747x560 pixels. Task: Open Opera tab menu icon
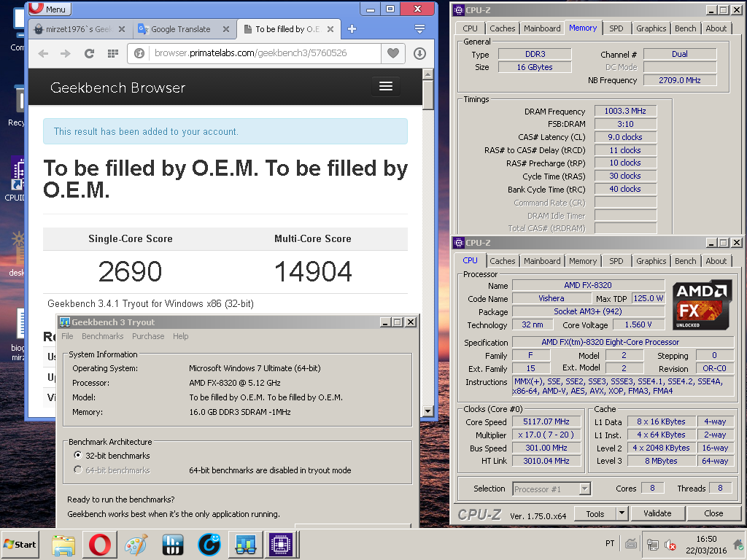point(419,29)
